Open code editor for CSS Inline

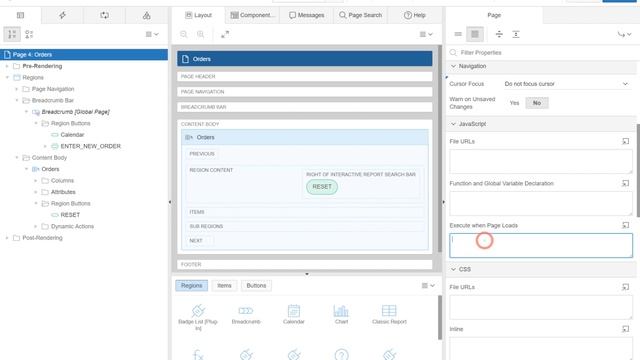click(625, 329)
